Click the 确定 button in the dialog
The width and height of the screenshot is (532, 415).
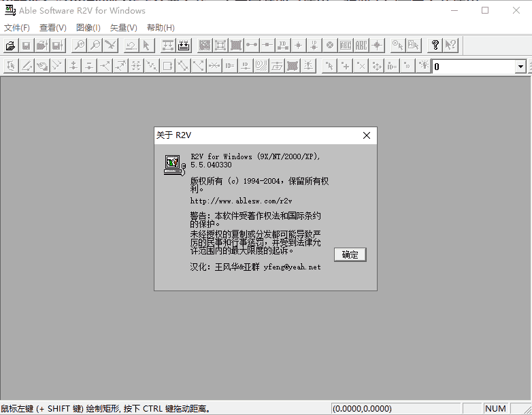coord(350,254)
